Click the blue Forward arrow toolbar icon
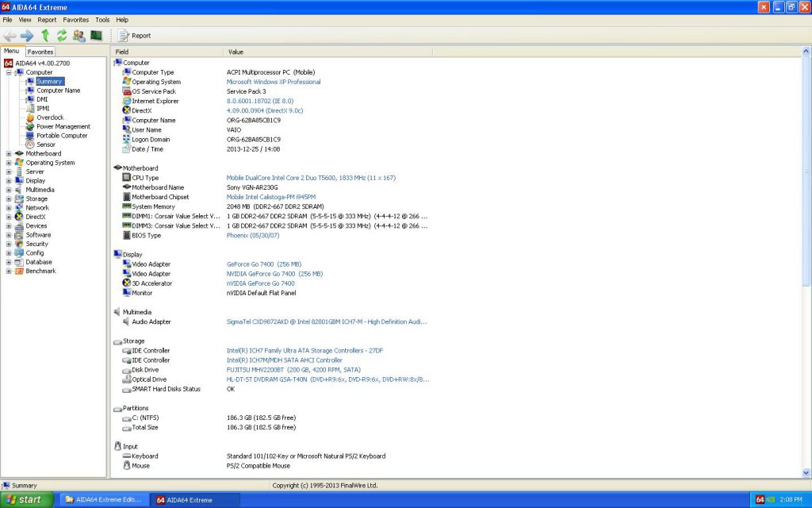The width and height of the screenshot is (812, 508). click(x=27, y=36)
